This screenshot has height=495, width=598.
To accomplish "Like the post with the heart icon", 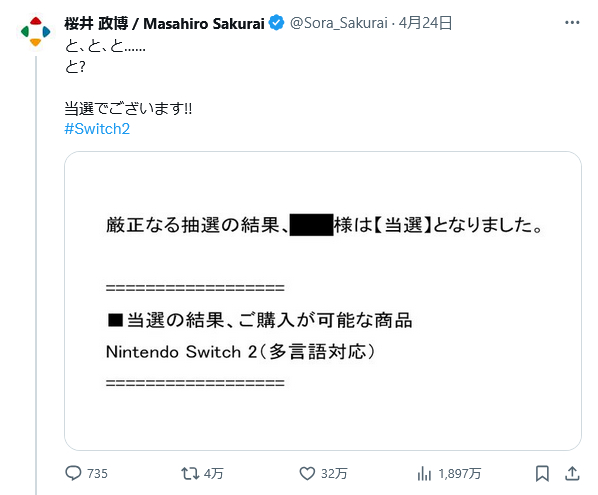I will click(x=307, y=474).
